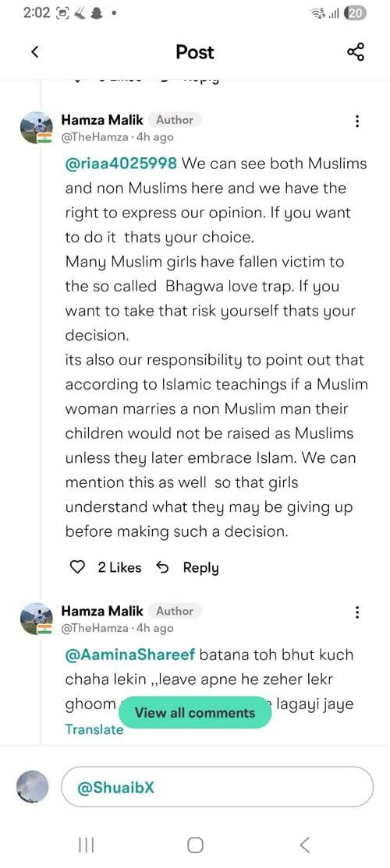Tap the Android home button

pyautogui.click(x=195, y=845)
